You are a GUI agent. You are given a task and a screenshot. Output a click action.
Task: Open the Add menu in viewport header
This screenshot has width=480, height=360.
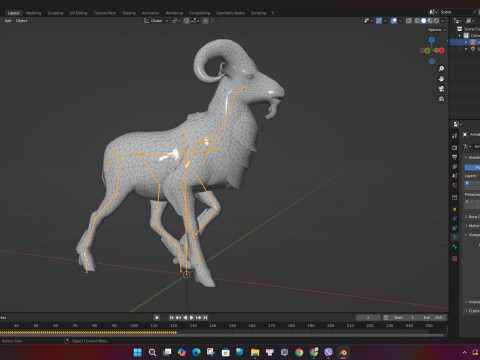(x=8, y=21)
